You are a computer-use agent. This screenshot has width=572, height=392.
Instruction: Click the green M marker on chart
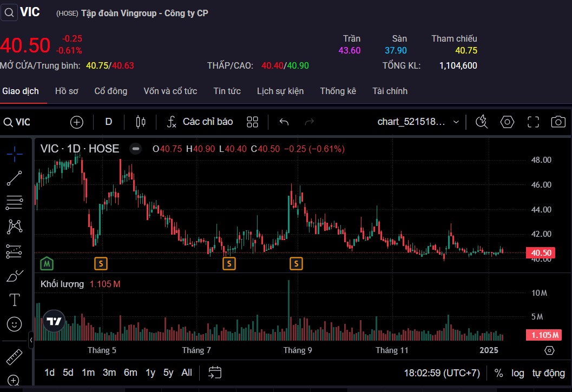(47, 263)
